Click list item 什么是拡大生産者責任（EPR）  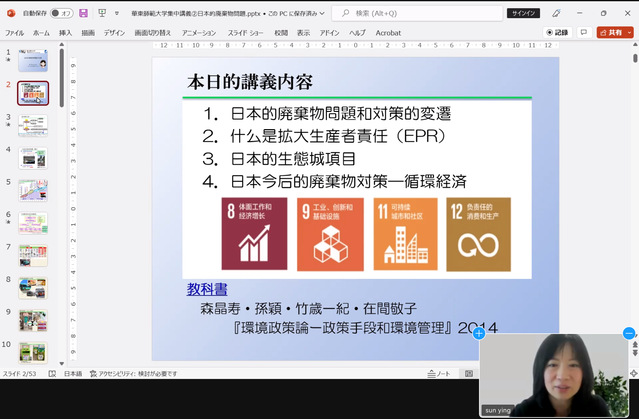(338, 136)
